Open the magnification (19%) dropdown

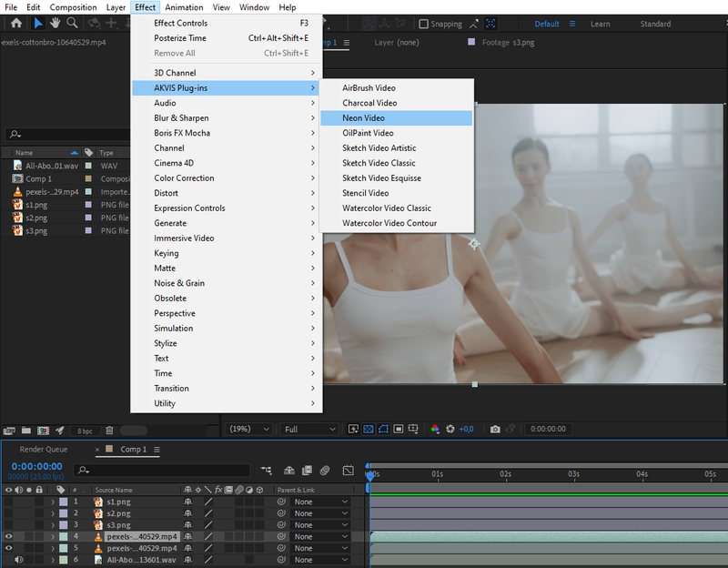248,429
